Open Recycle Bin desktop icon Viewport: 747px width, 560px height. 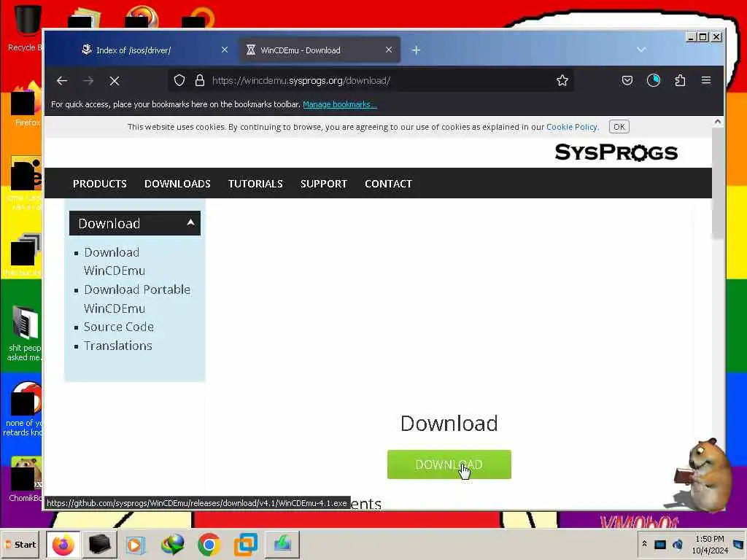click(x=24, y=28)
